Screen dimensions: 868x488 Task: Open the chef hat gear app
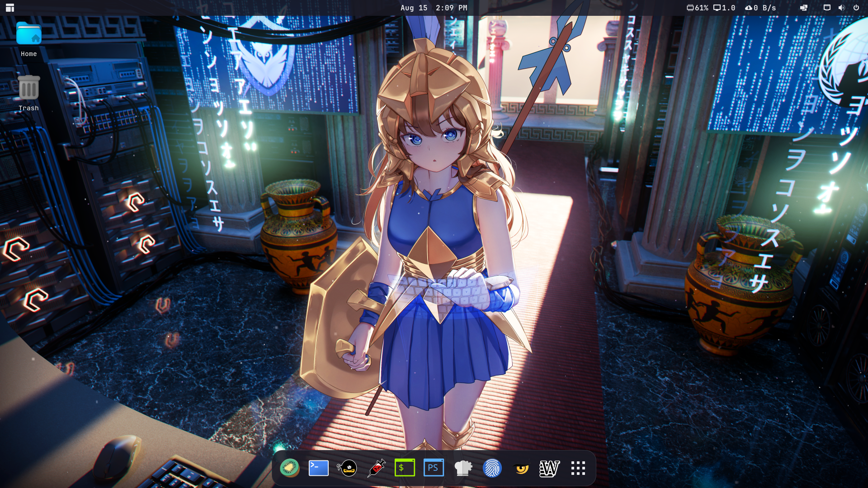click(463, 468)
